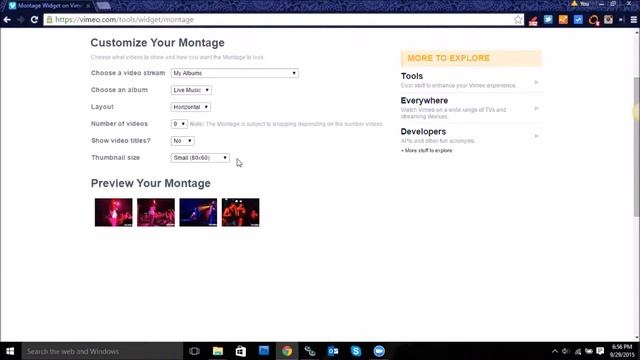The width and height of the screenshot is (640, 360).
Task: Open the Windows Start menu
Action: 10,351
